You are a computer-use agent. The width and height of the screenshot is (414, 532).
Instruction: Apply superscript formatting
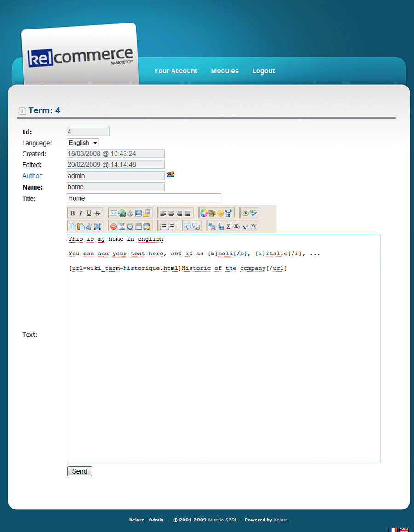245,226
